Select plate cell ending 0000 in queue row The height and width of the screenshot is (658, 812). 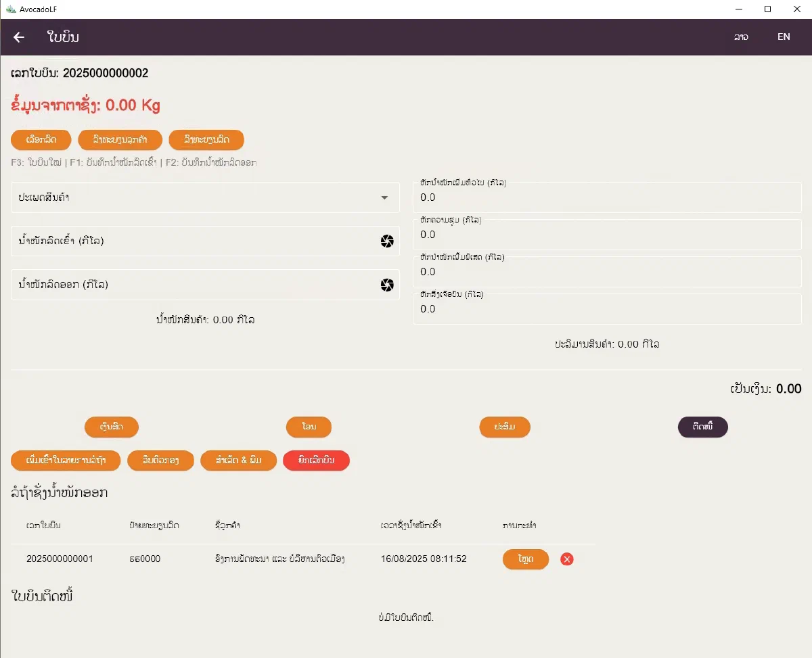(x=145, y=559)
